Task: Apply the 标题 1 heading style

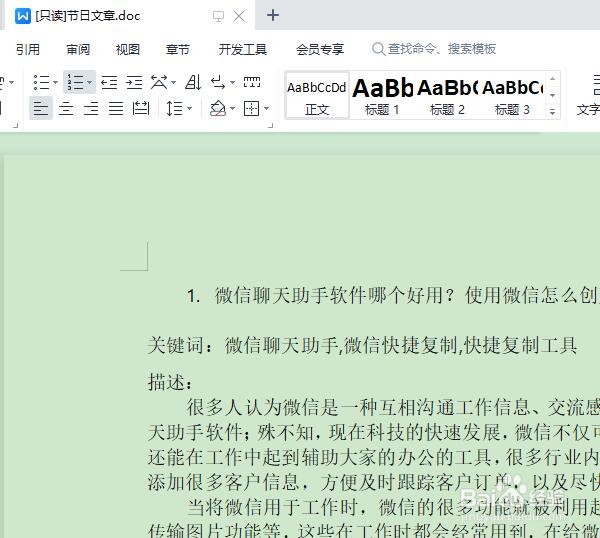Action: click(x=382, y=96)
